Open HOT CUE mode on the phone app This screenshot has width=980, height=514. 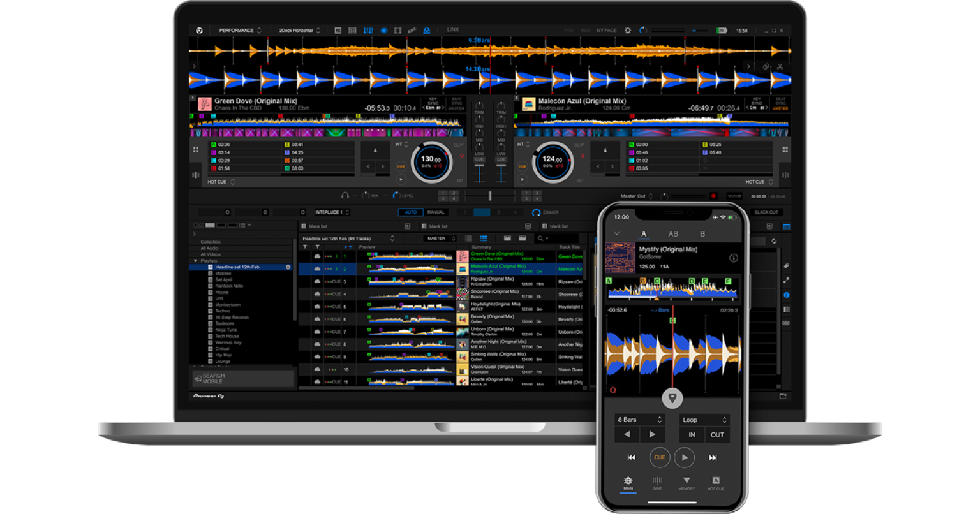(716, 481)
